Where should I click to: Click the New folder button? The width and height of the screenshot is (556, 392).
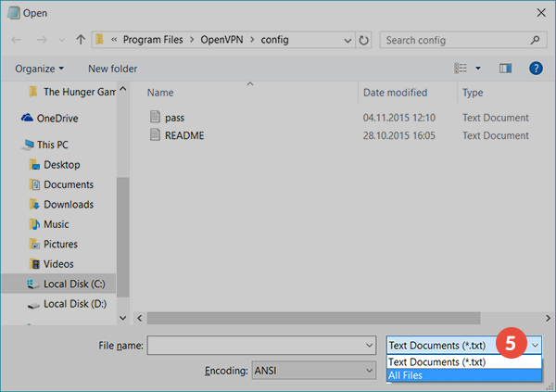pyautogui.click(x=112, y=69)
